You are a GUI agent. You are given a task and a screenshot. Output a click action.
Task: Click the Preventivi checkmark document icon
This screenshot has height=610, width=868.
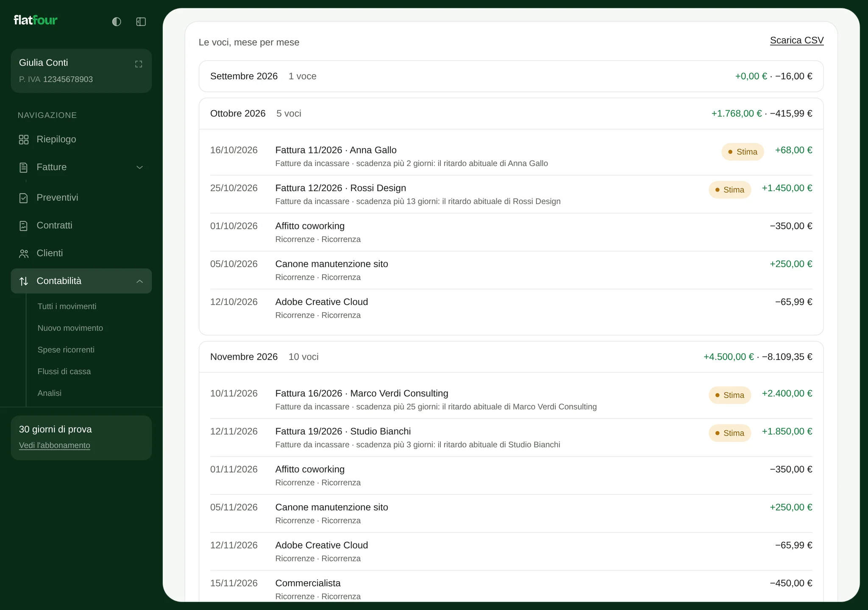coord(24,198)
